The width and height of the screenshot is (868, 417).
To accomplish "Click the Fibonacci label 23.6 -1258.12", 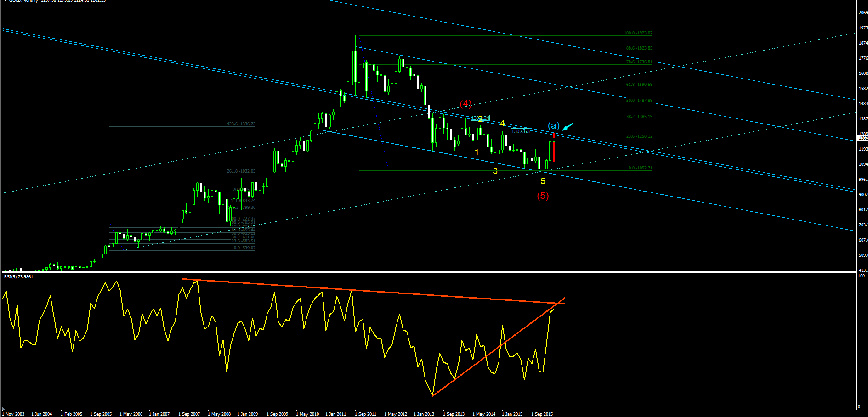I will tap(639, 136).
